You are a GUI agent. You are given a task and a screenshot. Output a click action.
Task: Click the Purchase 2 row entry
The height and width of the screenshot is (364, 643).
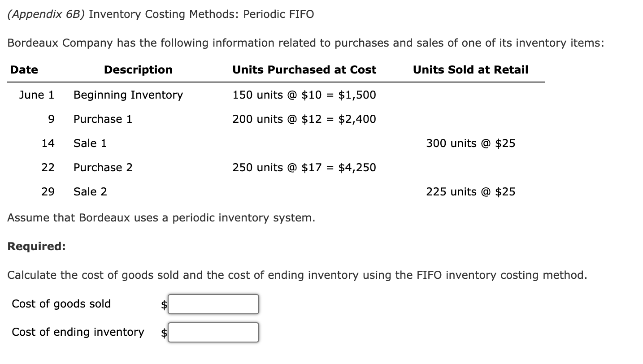click(103, 167)
